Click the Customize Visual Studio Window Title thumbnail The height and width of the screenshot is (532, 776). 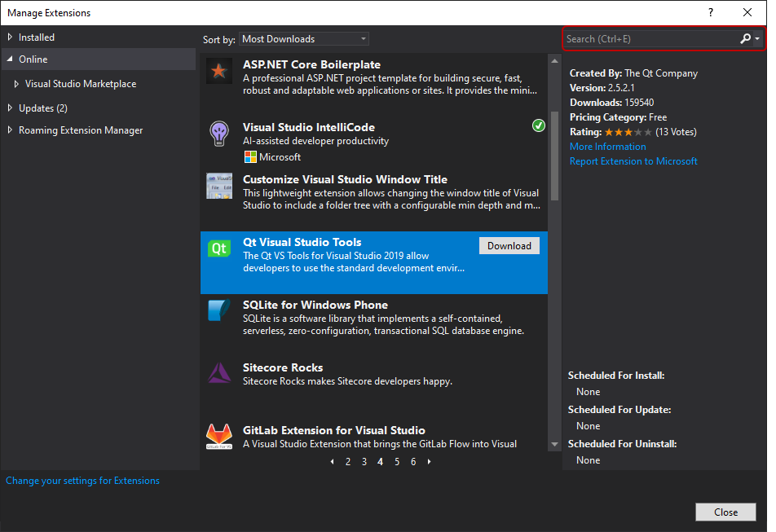tap(218, 186)
